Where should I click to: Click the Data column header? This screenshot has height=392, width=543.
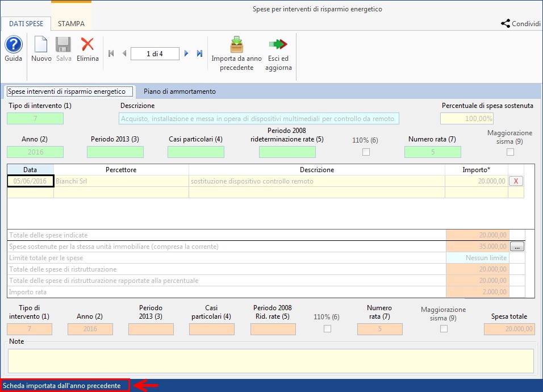pyautogui.click(x=30, y=170)
